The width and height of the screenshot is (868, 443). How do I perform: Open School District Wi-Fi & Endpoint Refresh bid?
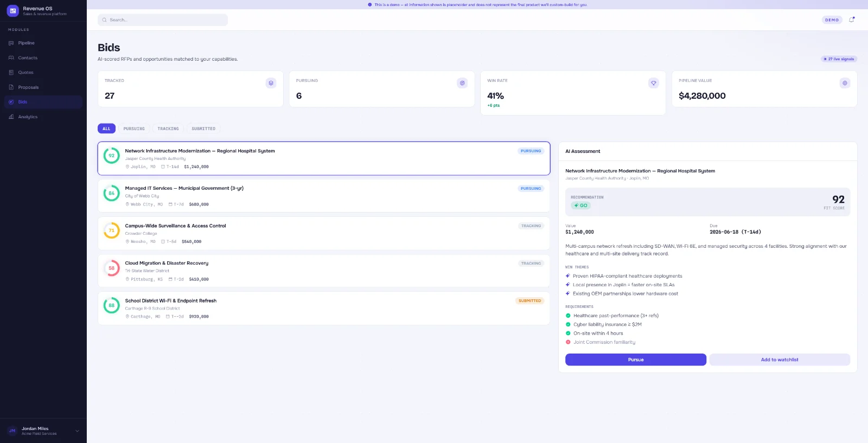(324, 308)
